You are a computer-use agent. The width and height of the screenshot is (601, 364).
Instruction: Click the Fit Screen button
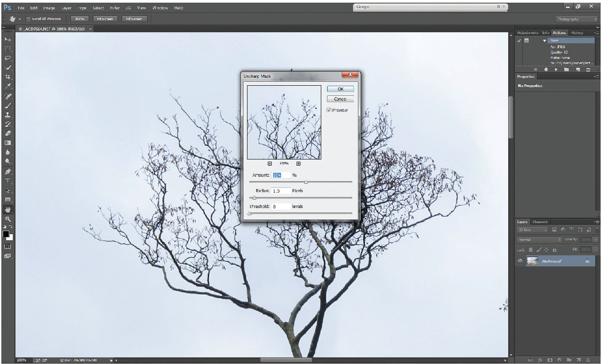pos(105,19)
